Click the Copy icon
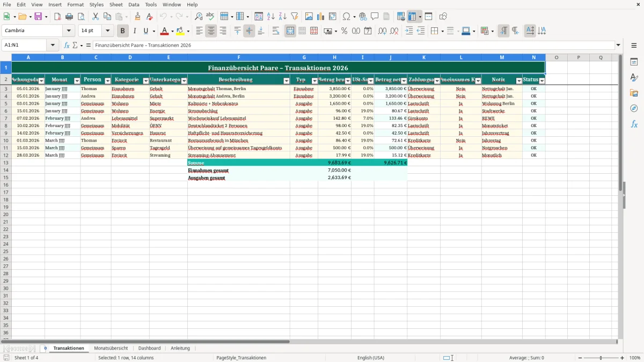 pos(107,17)
